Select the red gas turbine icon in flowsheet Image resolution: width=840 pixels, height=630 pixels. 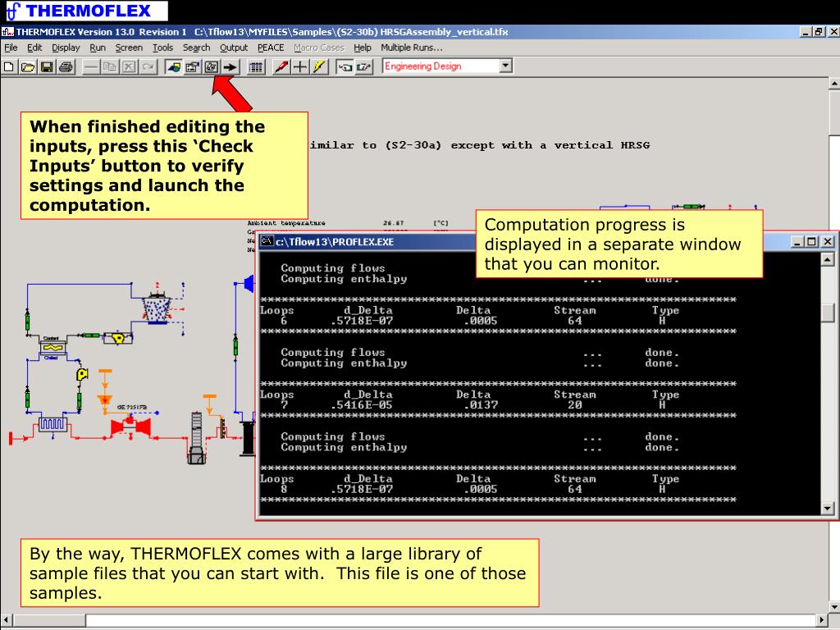click(130, 427)
